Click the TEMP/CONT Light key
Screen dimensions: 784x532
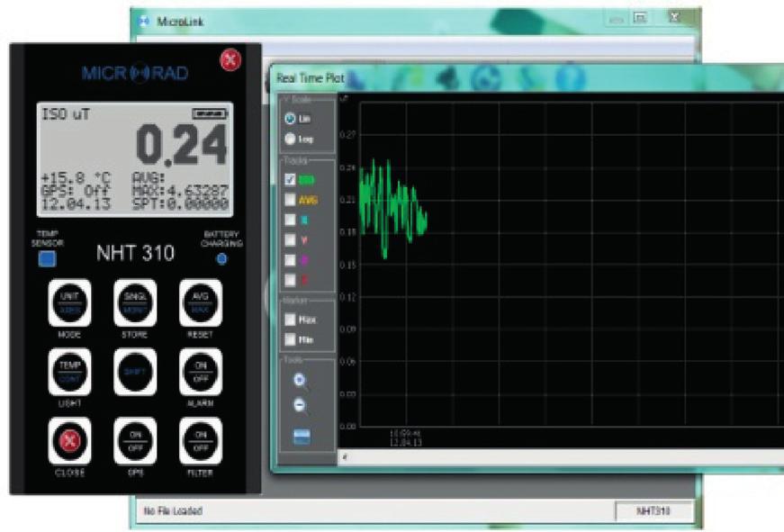tap(69, 372)
